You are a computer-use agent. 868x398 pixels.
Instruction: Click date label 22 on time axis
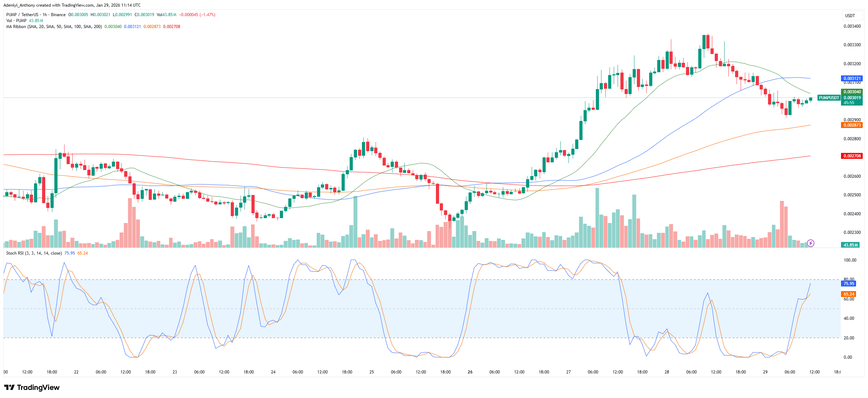(76, 372)
